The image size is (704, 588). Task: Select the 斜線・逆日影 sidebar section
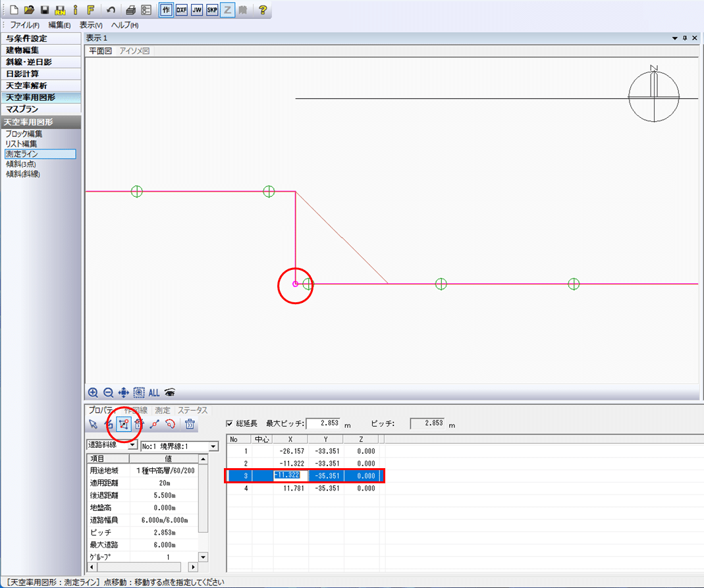pos(41,62)
